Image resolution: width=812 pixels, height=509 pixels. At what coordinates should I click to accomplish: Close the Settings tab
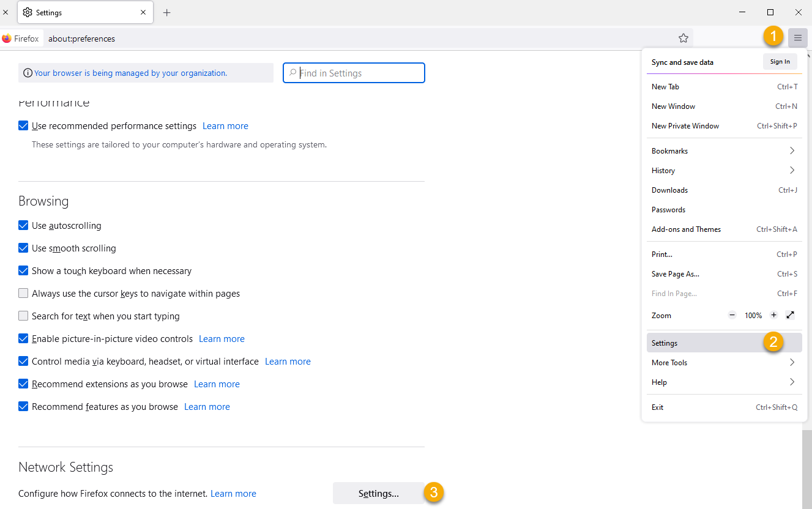click(x=143, y=12)
